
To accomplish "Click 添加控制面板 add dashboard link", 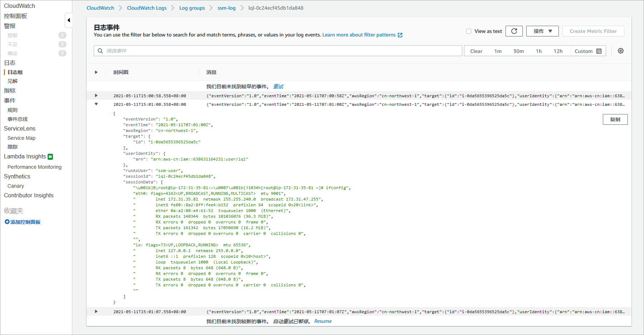I will (25, 222).
